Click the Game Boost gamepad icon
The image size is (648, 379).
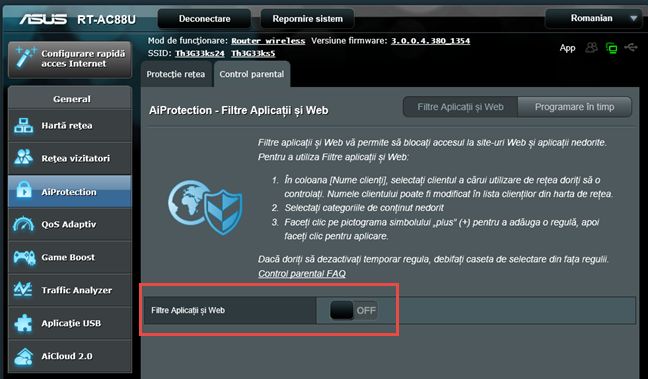[24, 257]
